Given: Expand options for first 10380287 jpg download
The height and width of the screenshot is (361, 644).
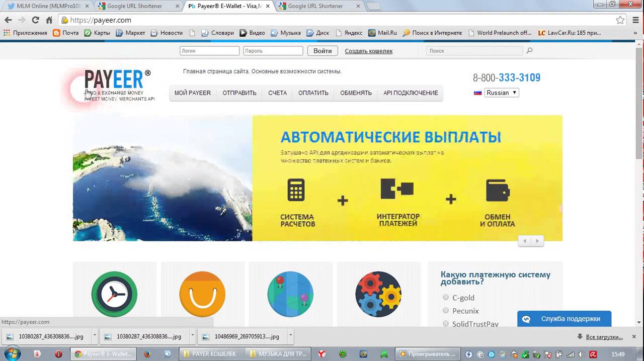Looking at the screenshot, I should [x=94, y=336].
